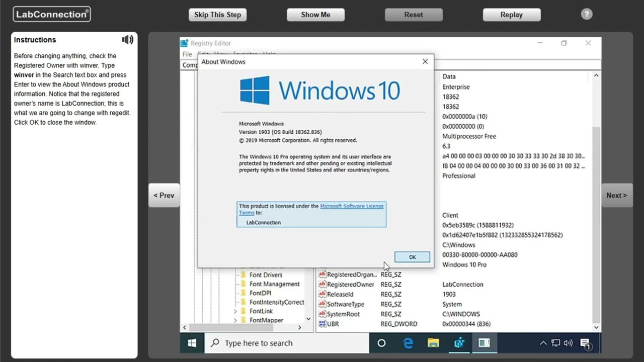This screenshot has width=644, height=362.
Task: Click the Reset button
Action: click(x=414, y=15)
